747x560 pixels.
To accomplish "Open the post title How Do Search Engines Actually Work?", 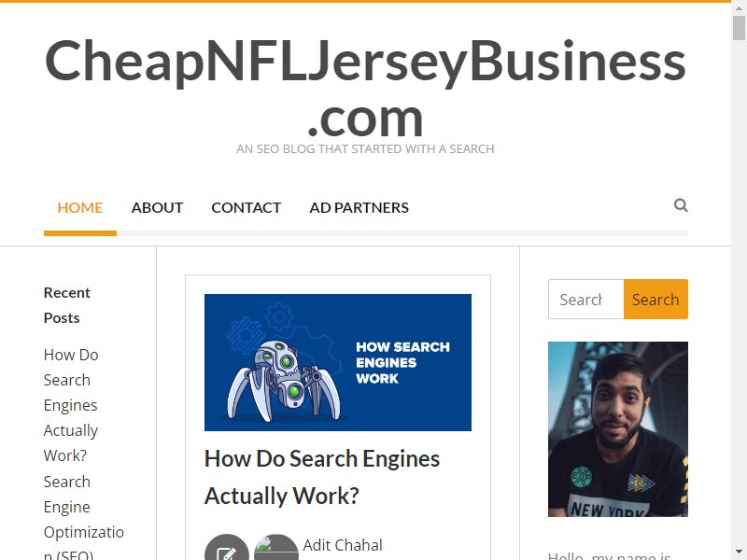I will coord(322,477).
